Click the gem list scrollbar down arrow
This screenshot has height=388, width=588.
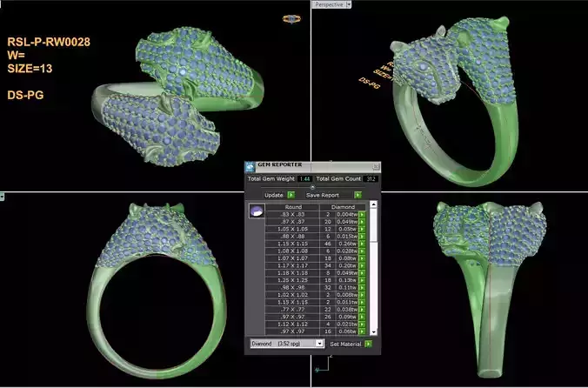(373, 332)
